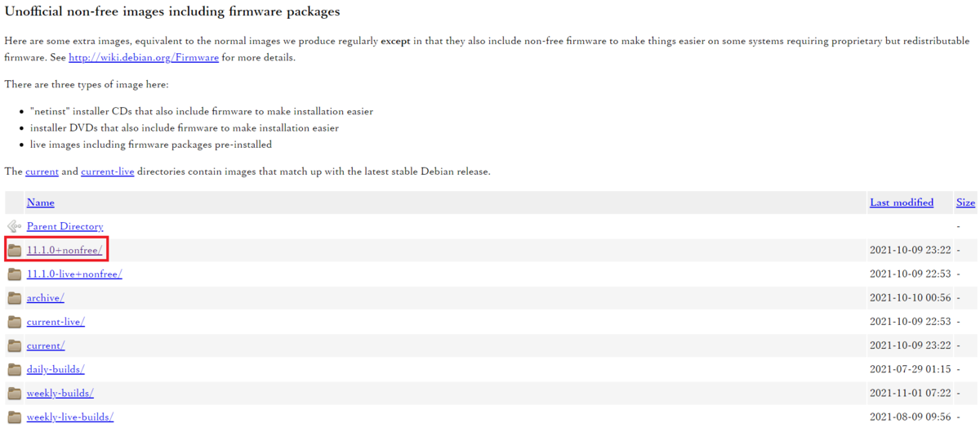The image size is (980, 428).
Task: Sort listing by Last modified header
Action: pos(902,203)
